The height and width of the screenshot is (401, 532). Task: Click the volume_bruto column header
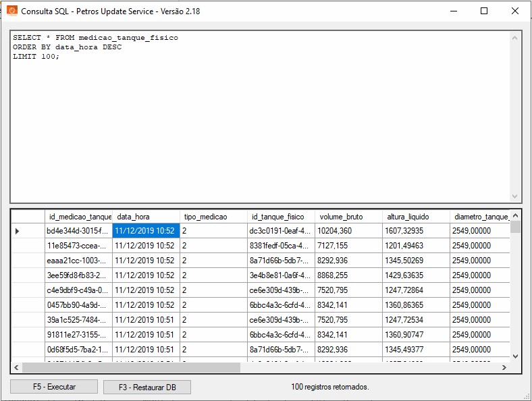tap(348, 217)
